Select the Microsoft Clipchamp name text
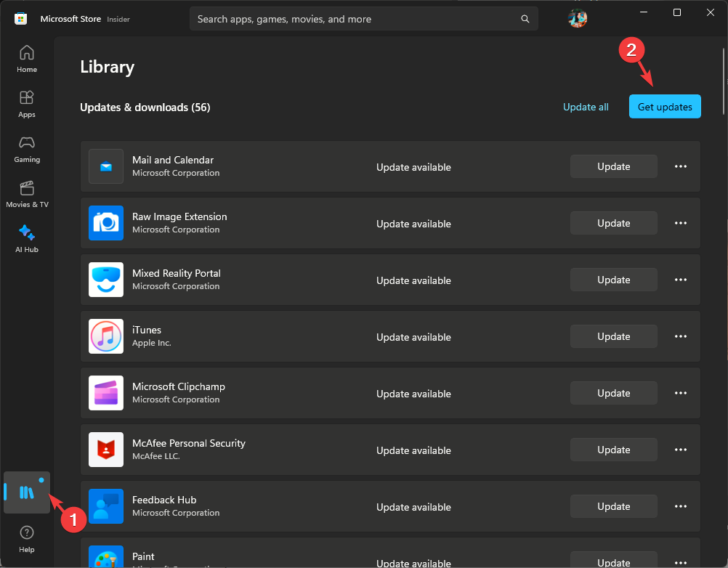728x568 pixels. 179,386
